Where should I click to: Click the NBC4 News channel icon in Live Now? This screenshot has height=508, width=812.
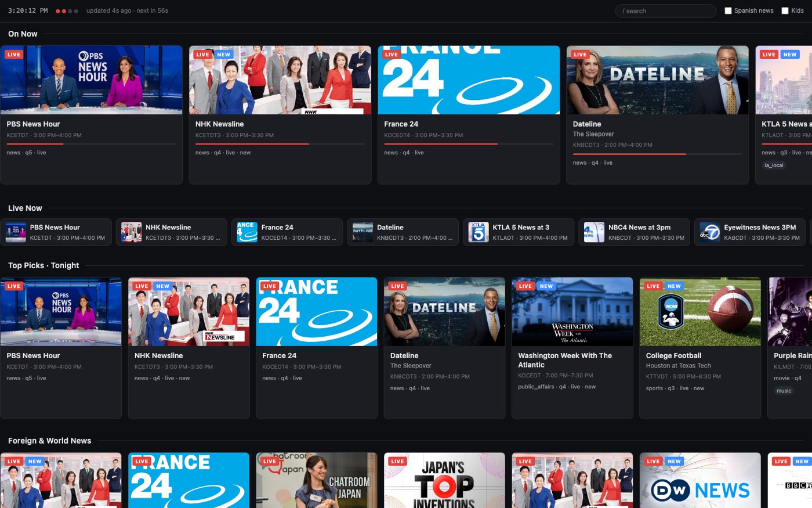[x=594, y=232]
